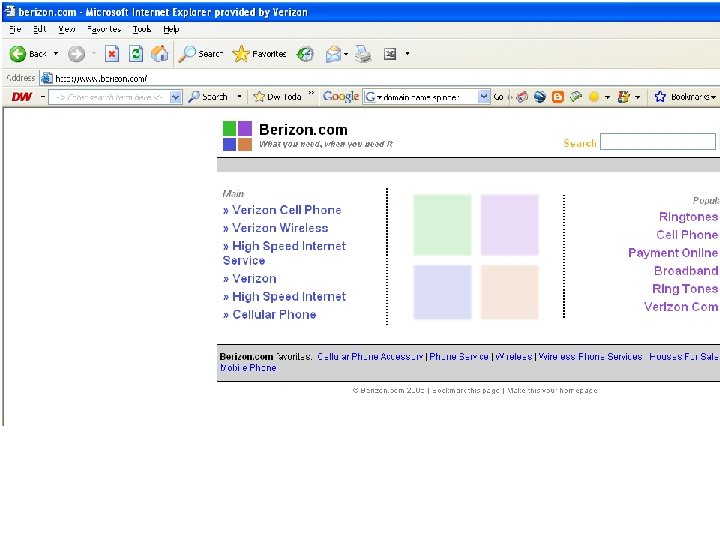This screenshot has width=720, height=540.
Task: Click the Berizon.com search input field
Action: [x=658, y=141]
